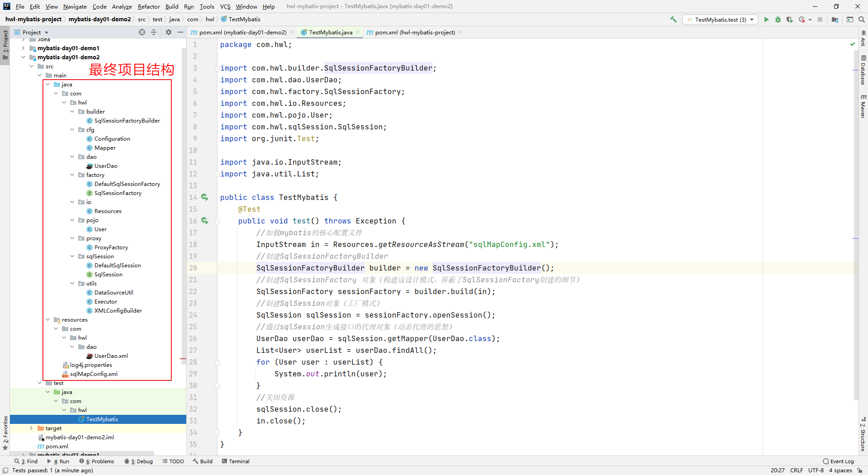Open Project panel settings gear
868x475 pixels.
tap(169, 32)
